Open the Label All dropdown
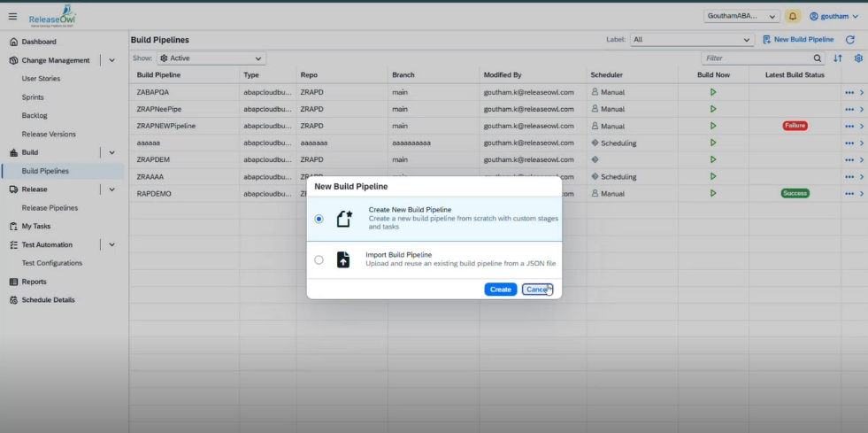Image resolution: width=868 pixels, height=433 pixels. (691, 40)
